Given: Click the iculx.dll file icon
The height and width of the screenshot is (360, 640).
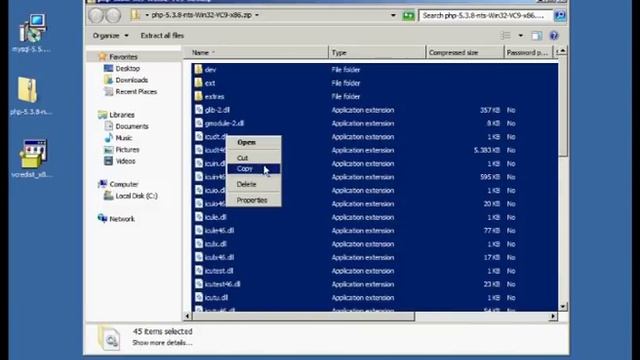Looking at the screenshot, I should (198, 244).
